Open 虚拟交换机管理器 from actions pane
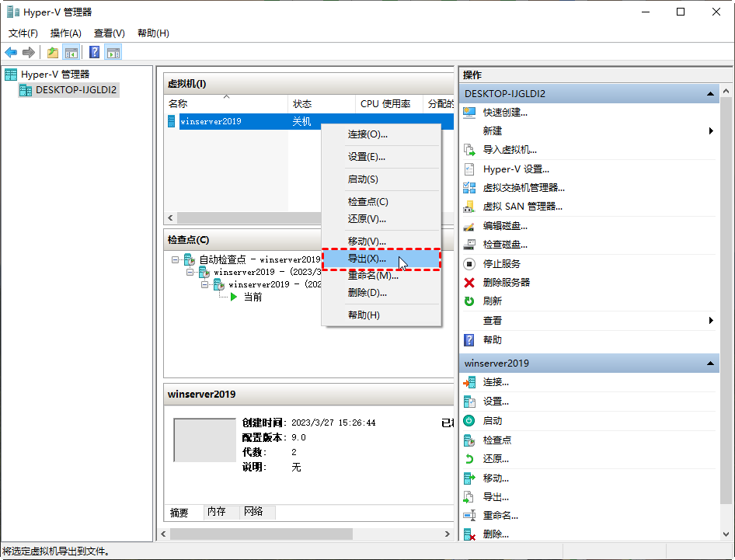The width and height of the screenshot is (735, 560). 523,187
